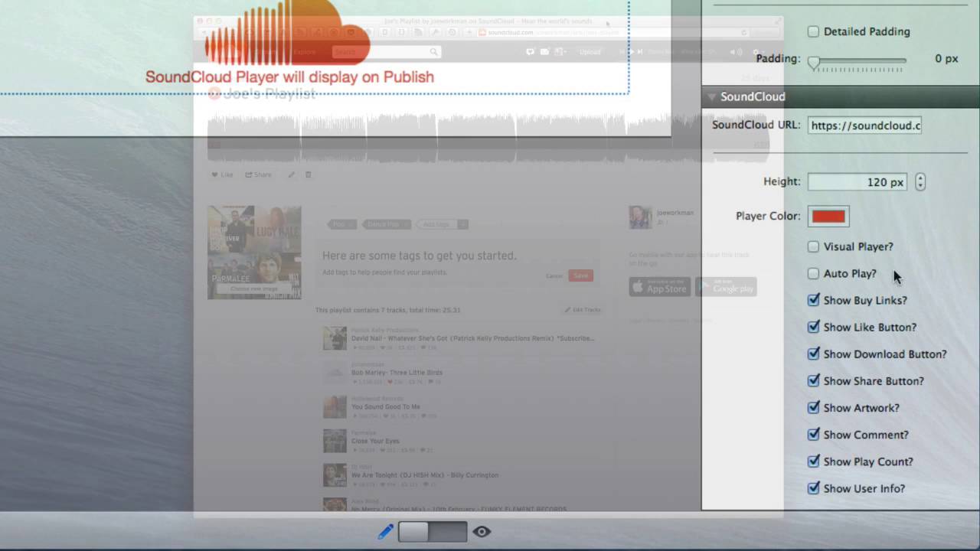The image size is (980, 551).
Task: Click Edit Tracks in the SoundCloud page
Action: click(583, 310)
